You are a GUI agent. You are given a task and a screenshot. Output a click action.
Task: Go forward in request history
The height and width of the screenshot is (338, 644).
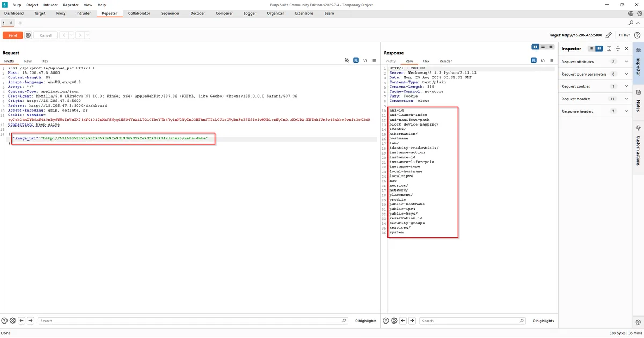click(x=80, y=35)
